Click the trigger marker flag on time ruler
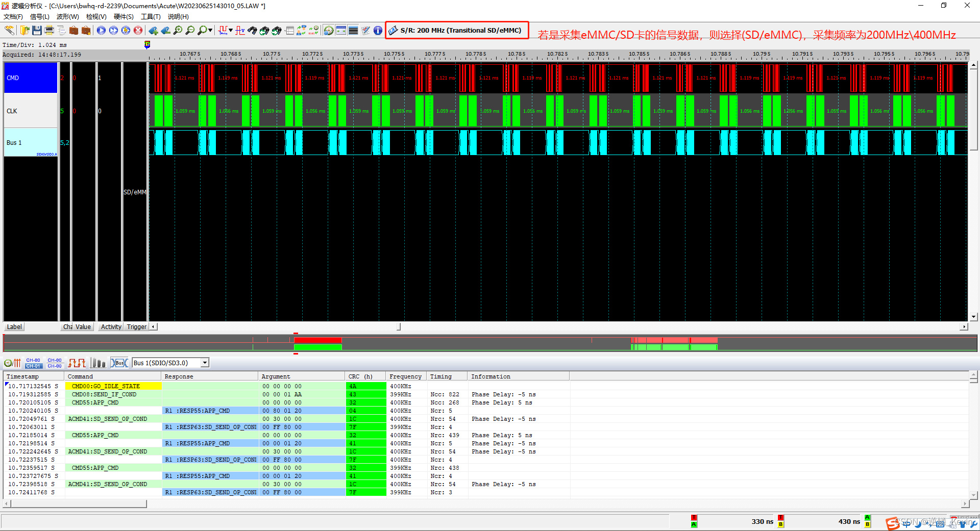 click(x=147, y=44)
